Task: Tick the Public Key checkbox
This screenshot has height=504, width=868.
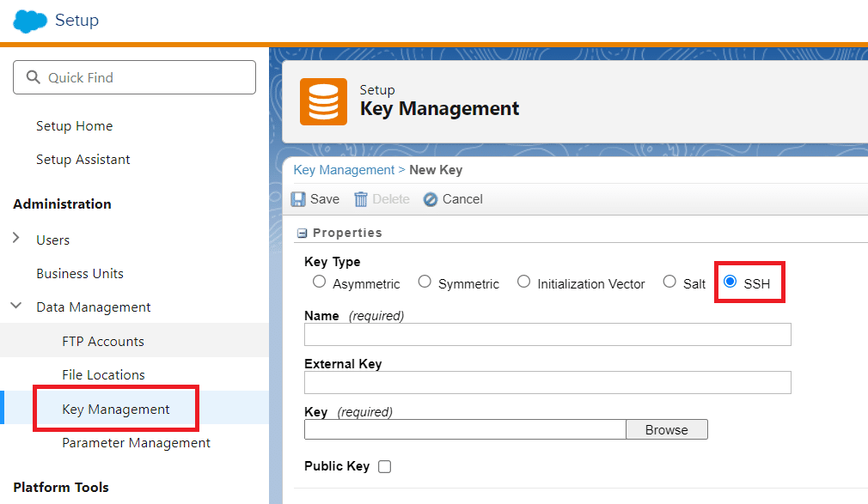Action: [x=385, y=466]
